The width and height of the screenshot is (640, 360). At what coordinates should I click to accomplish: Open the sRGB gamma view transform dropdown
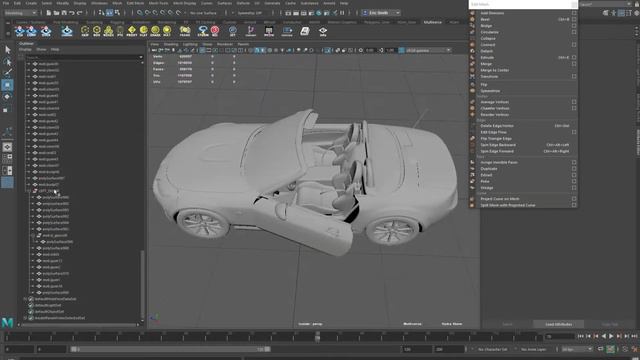425,50
